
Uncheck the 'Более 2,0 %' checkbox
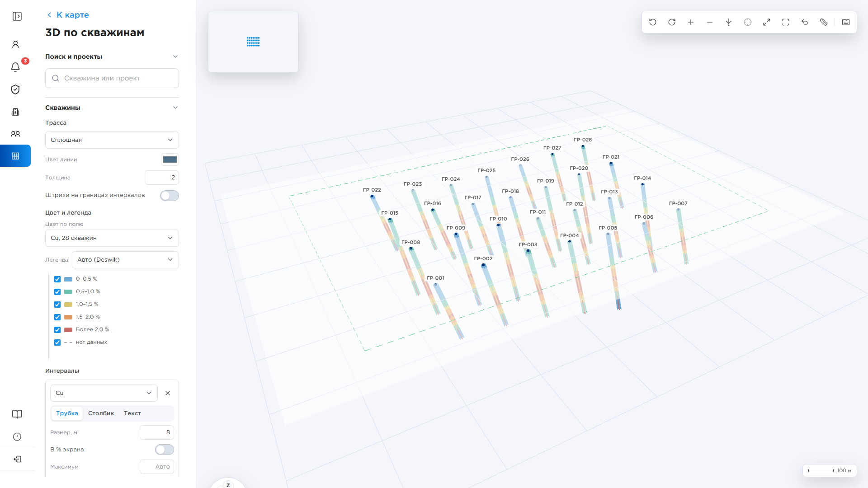pyautogui.click(x=57, y=330)
